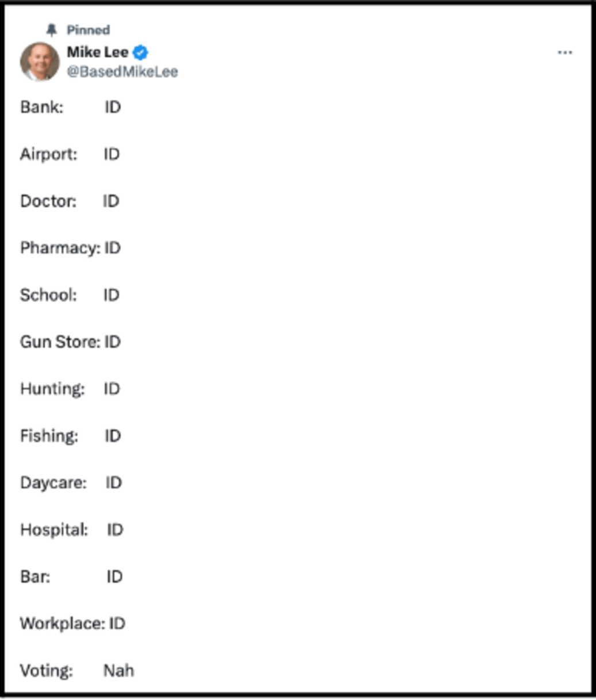
Task: Open the @BasedMikeLee handle link
Action: pyautogui.click(x=123, y=72)
